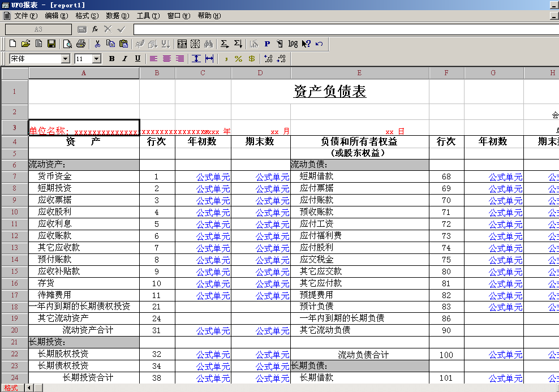The width and height of the screenshot is (559, 392).
Task: Click the Cut scissors icon
Action: coord(97,44)
